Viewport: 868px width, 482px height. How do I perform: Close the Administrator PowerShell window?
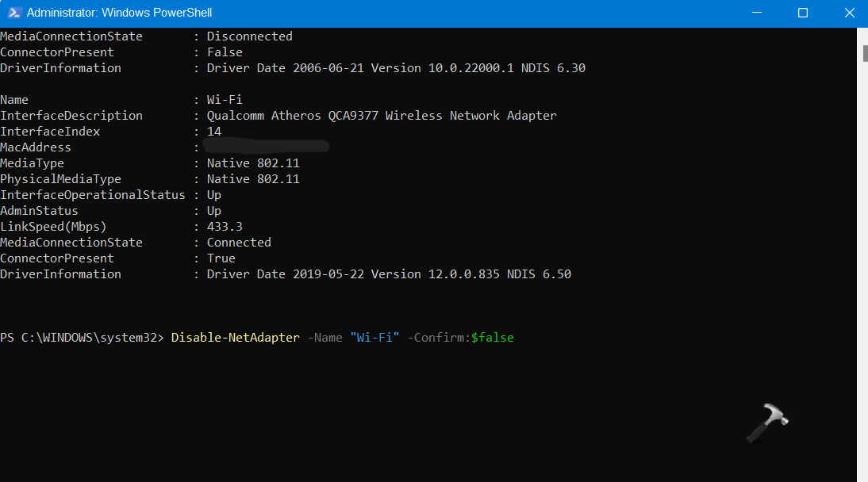click(x=849, y=13)
